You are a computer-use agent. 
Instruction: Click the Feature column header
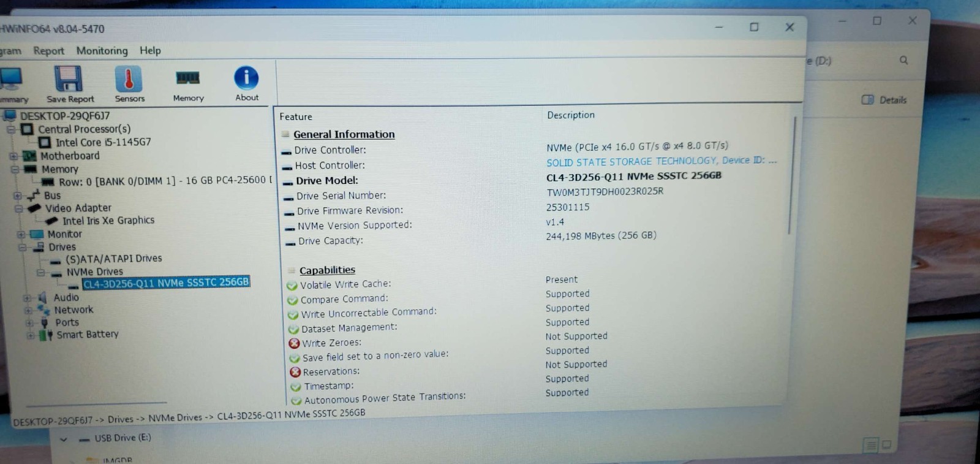296,116
